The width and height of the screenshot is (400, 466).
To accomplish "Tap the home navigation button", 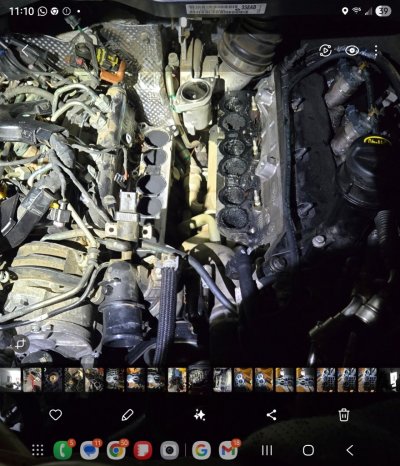I will pyautogui.click(x=308, y=450).
